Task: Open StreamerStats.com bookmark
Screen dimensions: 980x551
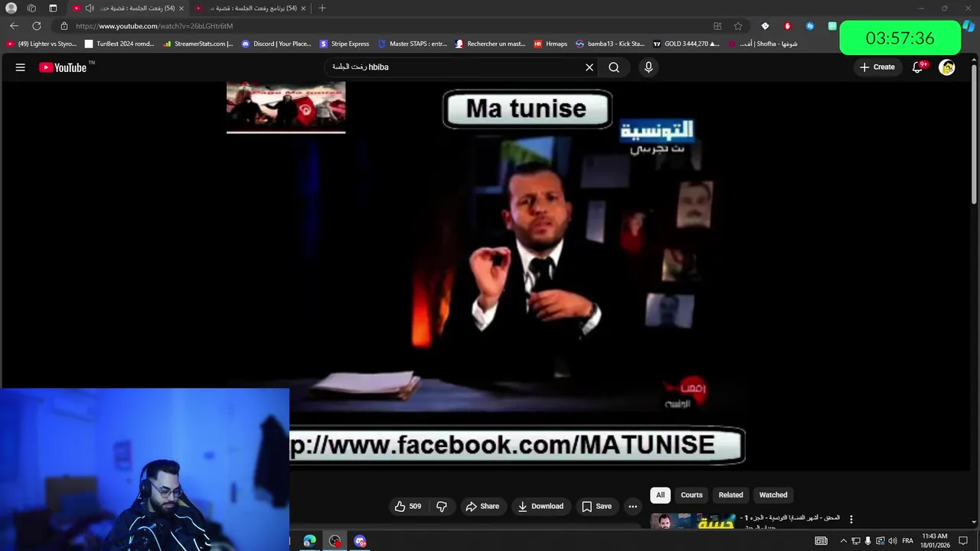Action: pyautogui.click(x=198, y=44)
